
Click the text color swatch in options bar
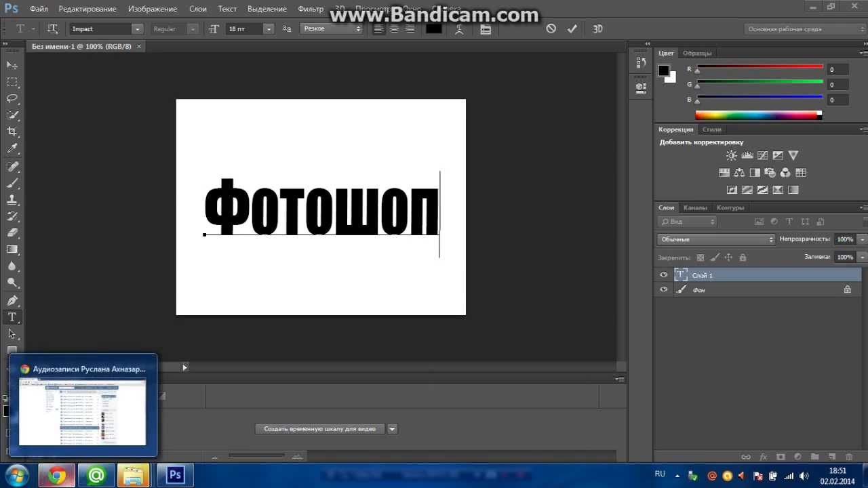pyautogui.click(x=434, y=28)
